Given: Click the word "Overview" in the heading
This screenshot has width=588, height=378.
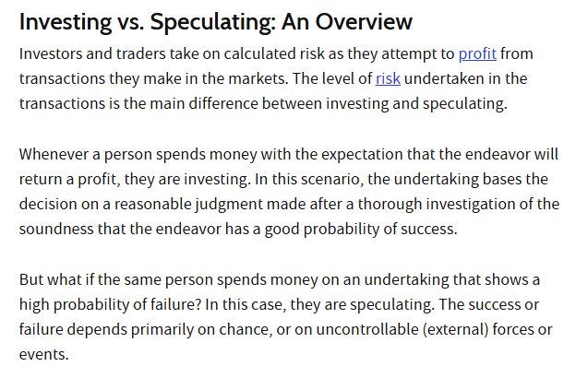Looking at the screenshot, I should (364, 22).
